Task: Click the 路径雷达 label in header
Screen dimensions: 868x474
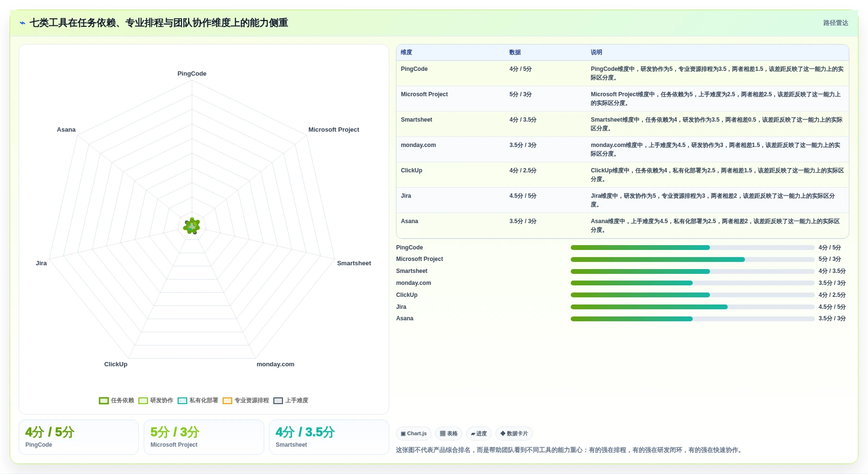Action: click(x=835, y=23)
